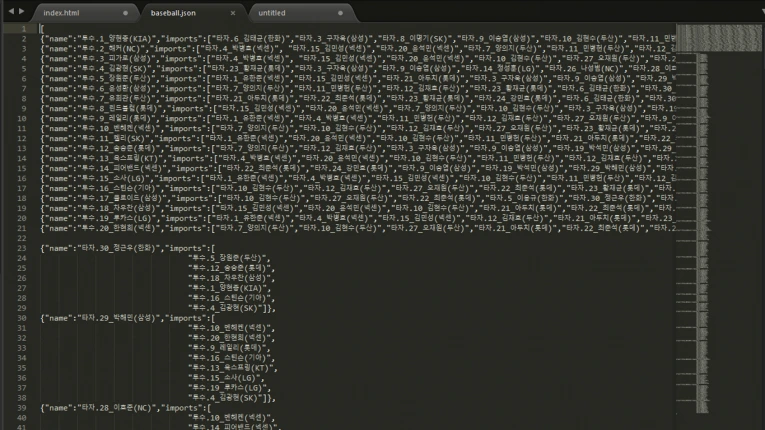Click "투수.19_루카스(LG)" on line 20
The width and height of the screenshot is (765, 430).
click(119, 218)
